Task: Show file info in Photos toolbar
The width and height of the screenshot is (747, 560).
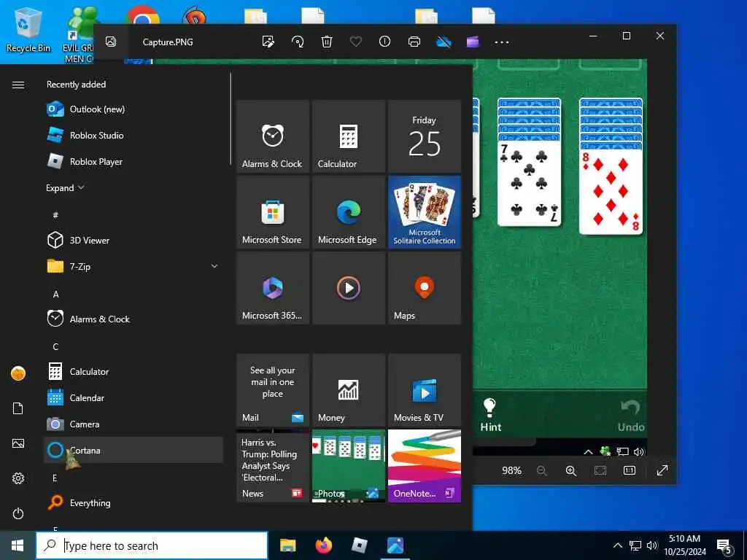Action: coord(384,42)
